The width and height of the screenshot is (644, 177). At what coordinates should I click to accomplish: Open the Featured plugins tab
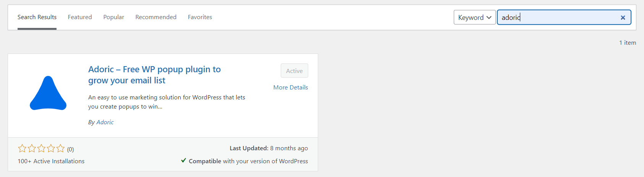click(x=80, y=17)
